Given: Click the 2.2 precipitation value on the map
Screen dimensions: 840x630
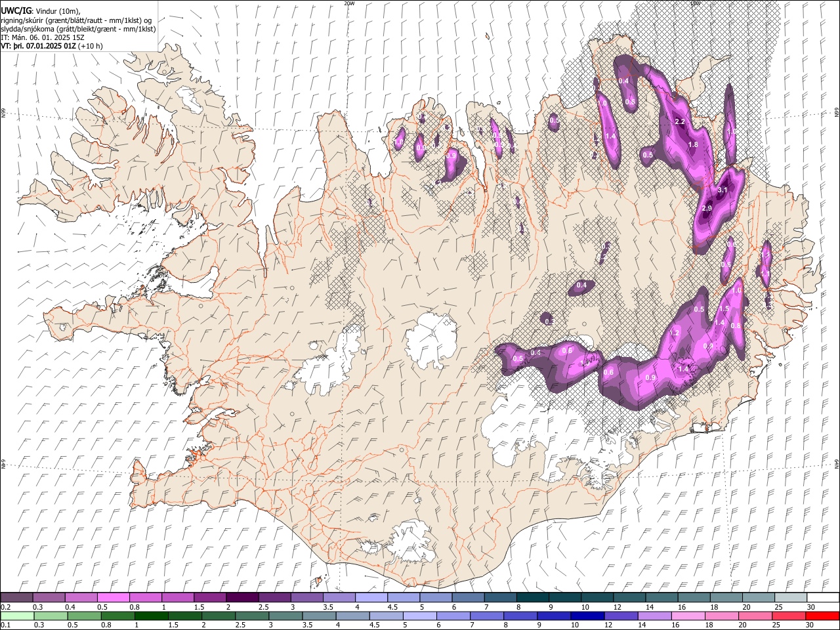Looking at the screenshot, I should 680,122.
